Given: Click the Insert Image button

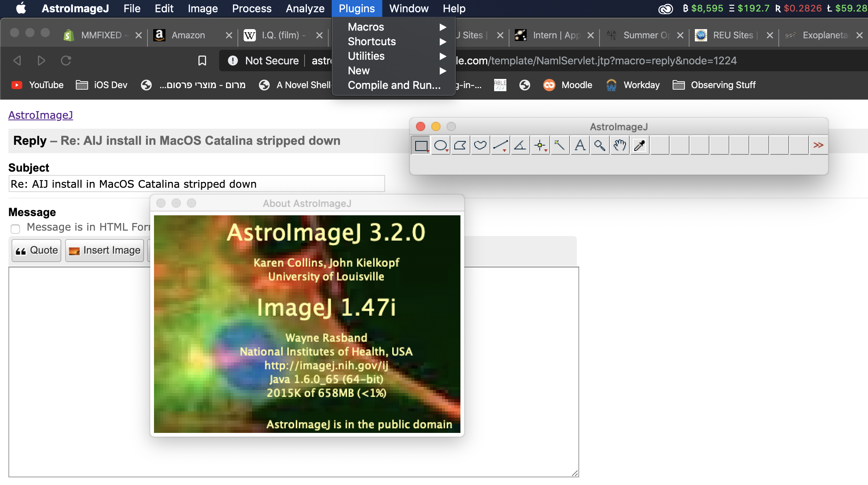Looking at the screenshot, I should click(x=105, y=251).
